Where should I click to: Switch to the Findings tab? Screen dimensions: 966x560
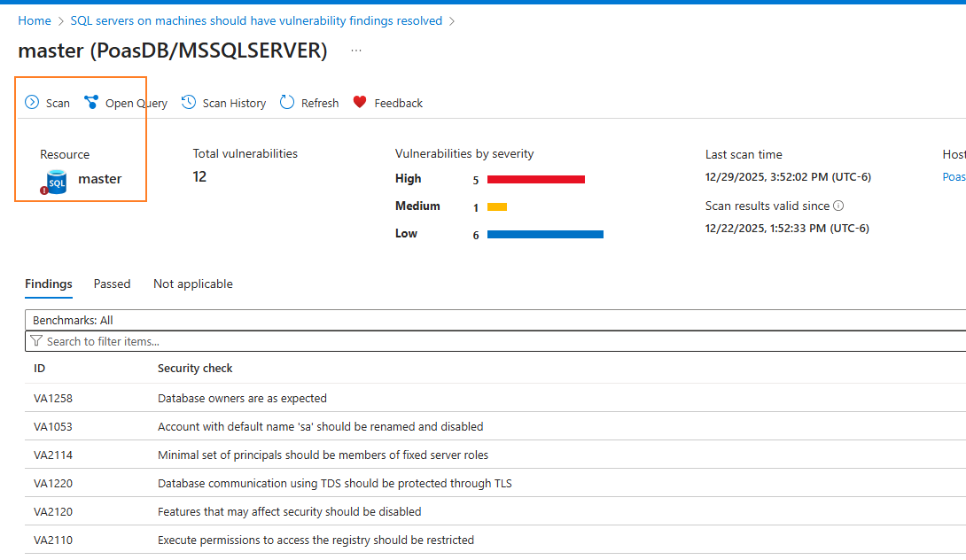point(49,284)
